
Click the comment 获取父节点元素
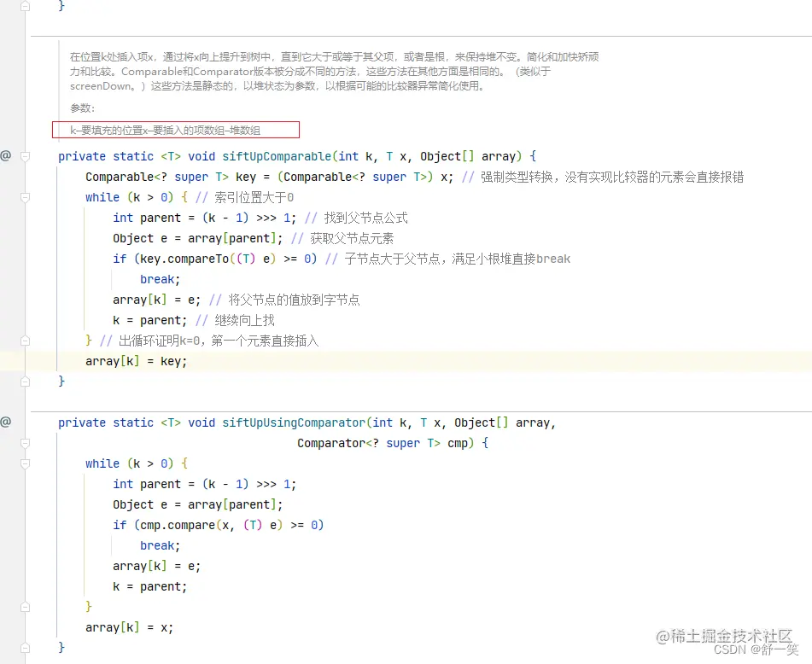click(342, 238)
